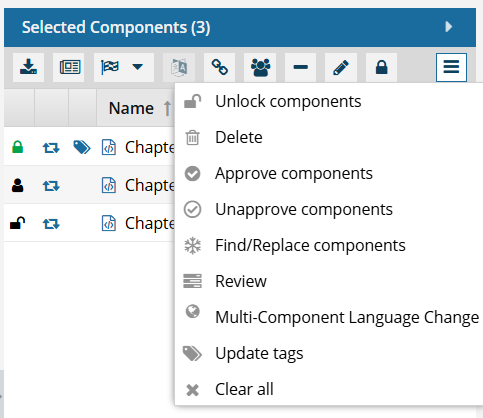This screenshot has height=418, width=483.
Task: Click the users group toolbar icon
Action: click(x=260, y=67)
